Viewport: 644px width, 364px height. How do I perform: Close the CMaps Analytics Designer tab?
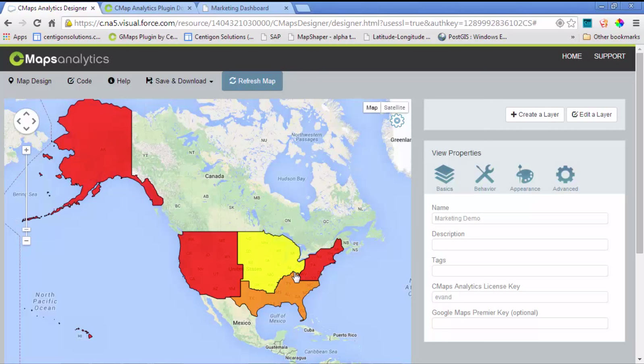[x=93, y=8]
